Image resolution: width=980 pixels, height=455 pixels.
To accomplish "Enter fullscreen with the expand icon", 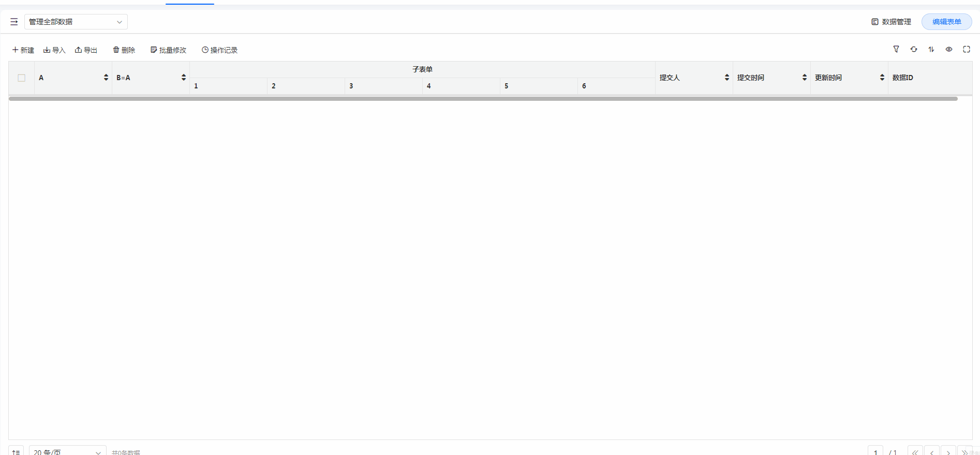I will [966, 50].
